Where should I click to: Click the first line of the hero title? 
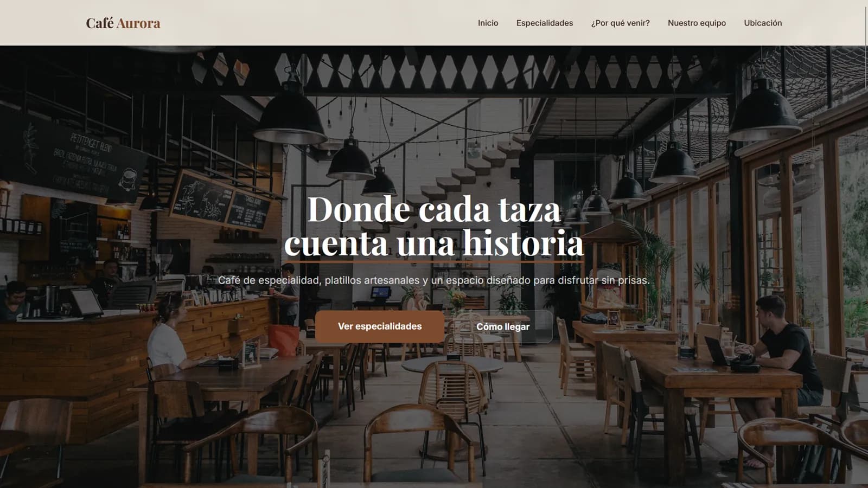pyautogui.click(x=434, y=209)
